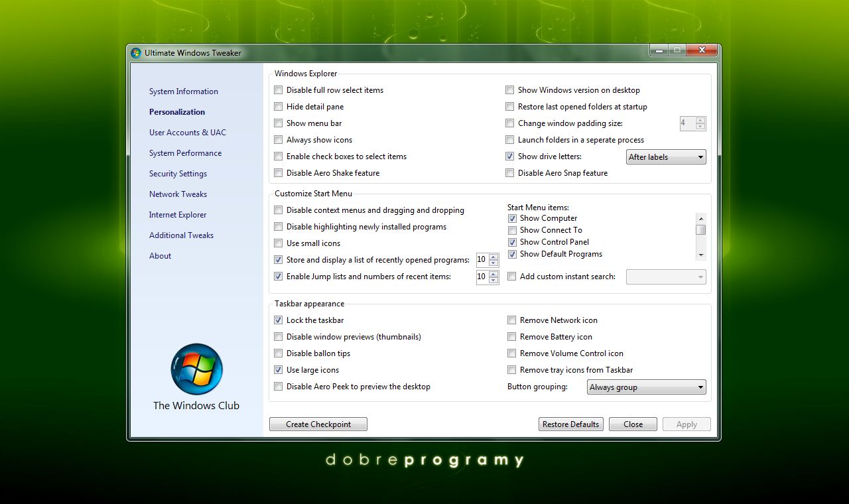
Task: Click Start Menu items list scroll-down arrow
Action: 700,255
